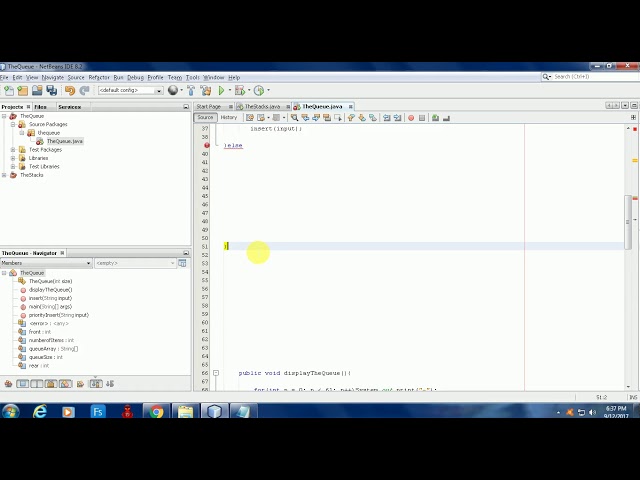This screenshot has height=480, width=640.
Task: Open the Run Project dropdown arrow
Action: pyautogui.click(x=230, y=90)
